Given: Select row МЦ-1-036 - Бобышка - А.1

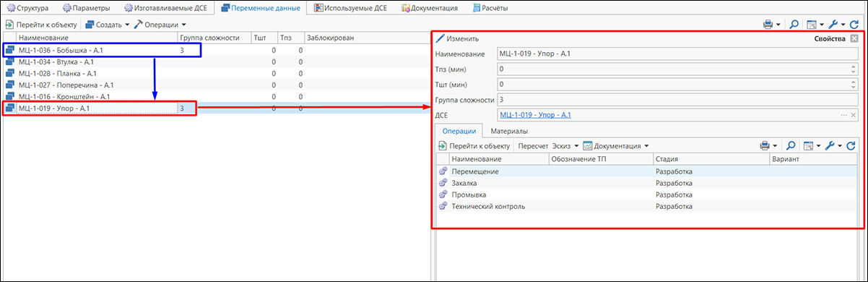Looking at the screenshot, I should [216, 51].
